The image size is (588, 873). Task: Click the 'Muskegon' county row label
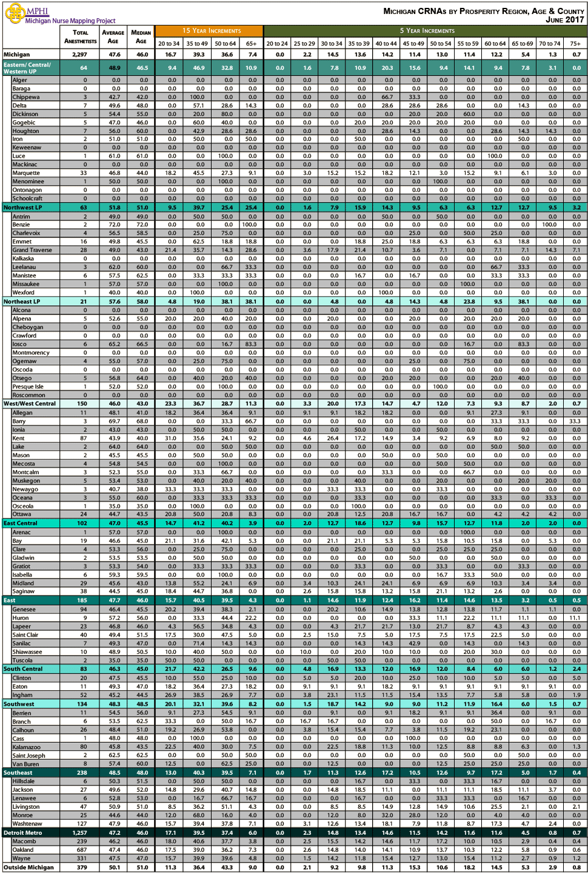pyautogui.click(x=26, y=480)
